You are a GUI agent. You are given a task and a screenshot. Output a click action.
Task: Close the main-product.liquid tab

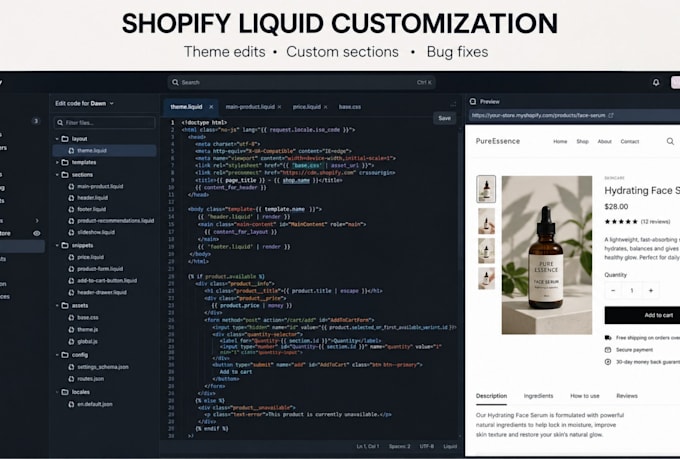tap(279, 107)
